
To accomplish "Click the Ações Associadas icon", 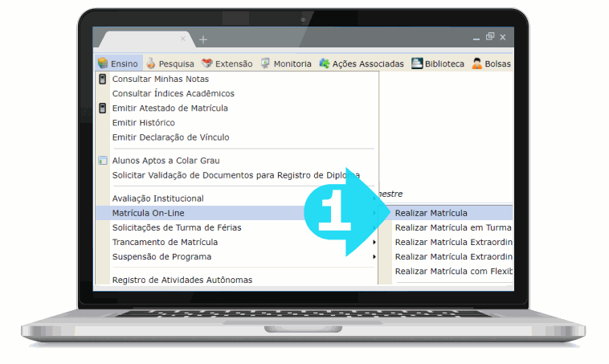I will [x=325, y=63].
